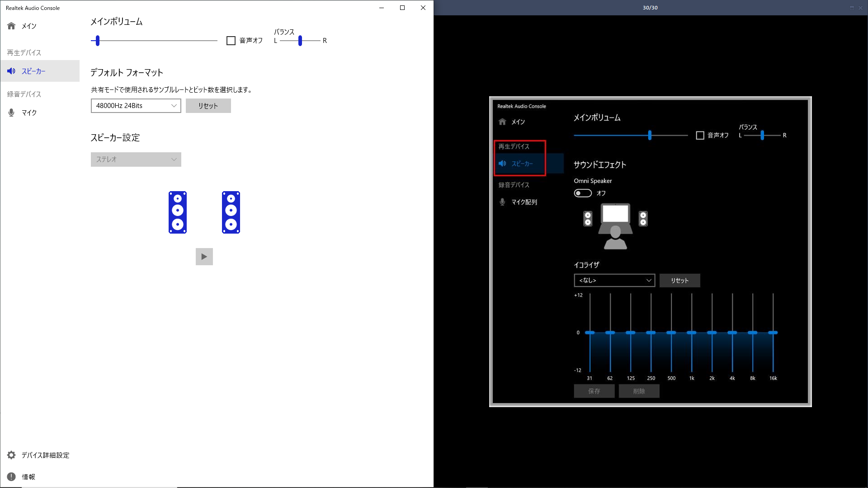The height and width of the screenshot is (488, 868).
Task: Click the 再生デバイス heading in white sidebar
Action: [x=24, y=53]
